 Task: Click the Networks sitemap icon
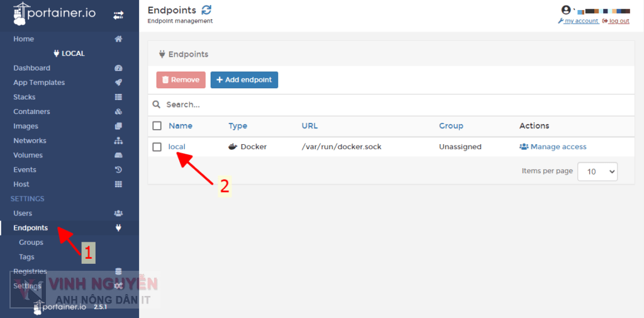[118, 140]
